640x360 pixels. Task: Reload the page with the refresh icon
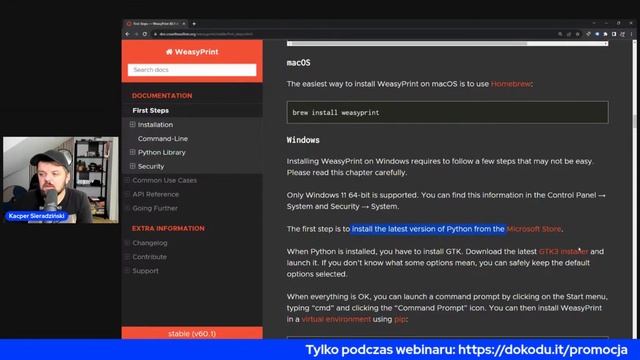pos(145,34)
